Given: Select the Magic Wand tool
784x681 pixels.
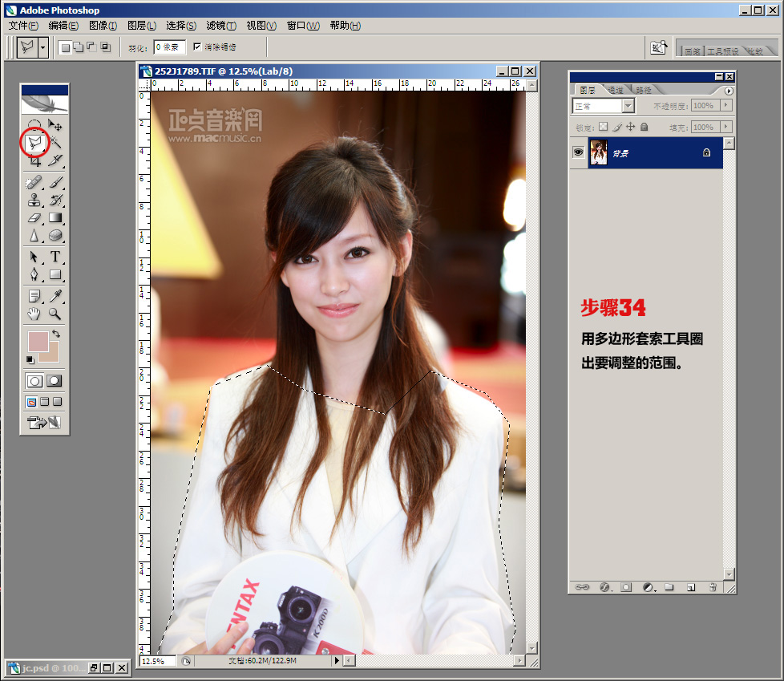Looking at the screenshot, I should click(x=55, y=143).
